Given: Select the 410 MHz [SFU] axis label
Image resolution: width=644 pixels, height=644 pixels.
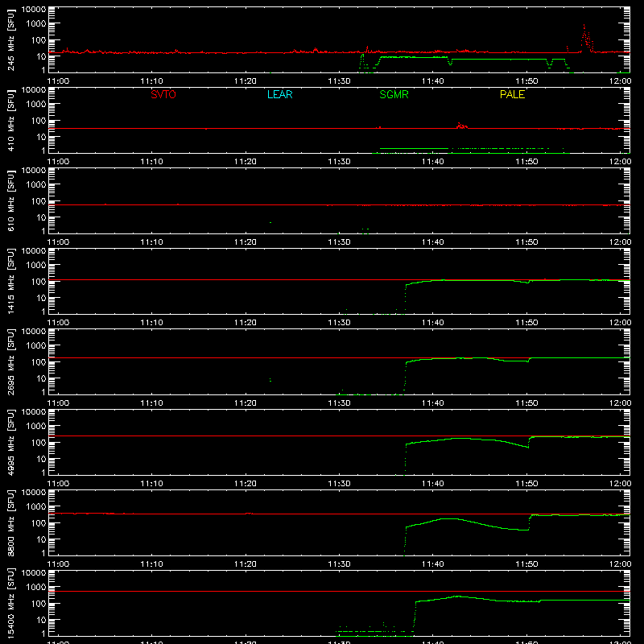Looking at the screenshot, I should pos(11,120).
